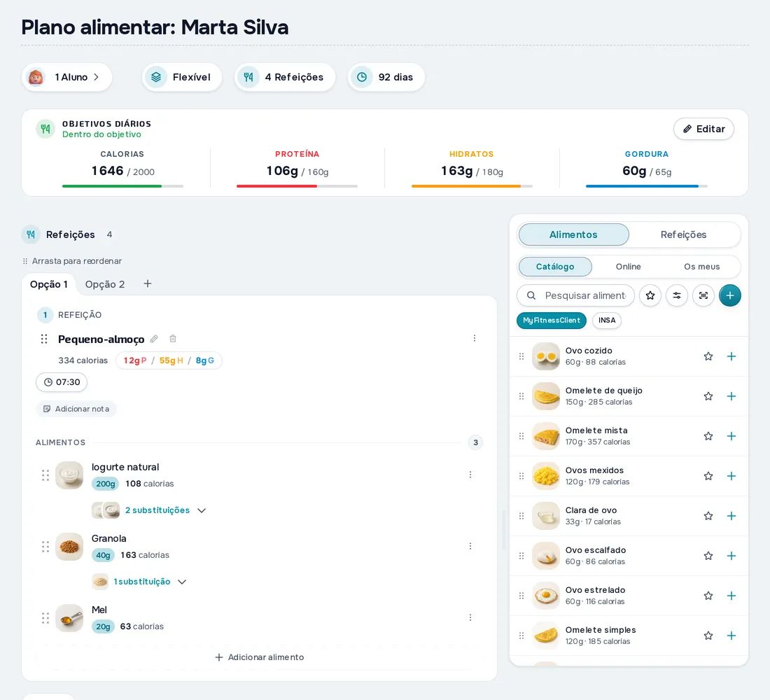The width and height of the screenshot is (770, 700).
Task: Open 1 Aluno student list
Action: point(66,77)
